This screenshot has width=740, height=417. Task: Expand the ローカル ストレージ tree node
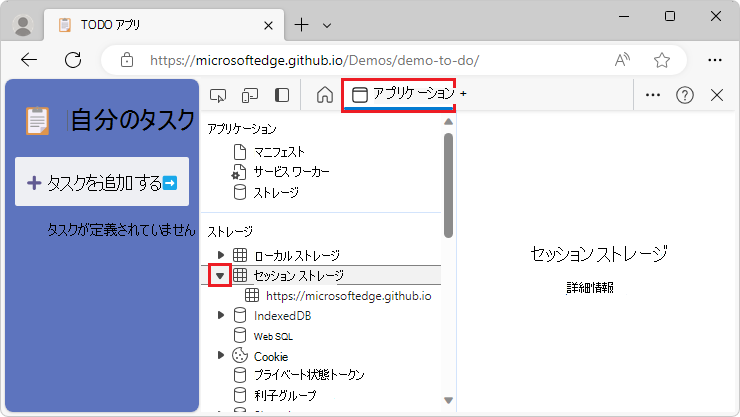[221, 255]
